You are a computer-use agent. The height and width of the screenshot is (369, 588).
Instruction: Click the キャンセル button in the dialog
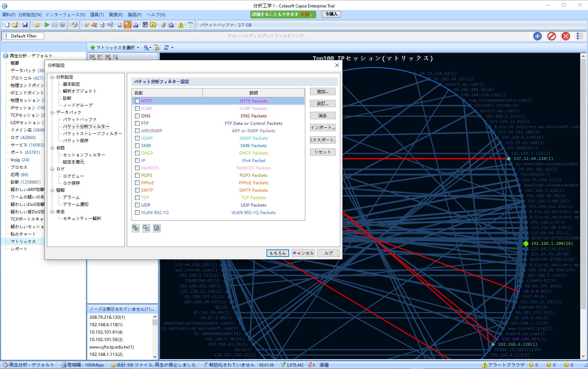point(303,253)
